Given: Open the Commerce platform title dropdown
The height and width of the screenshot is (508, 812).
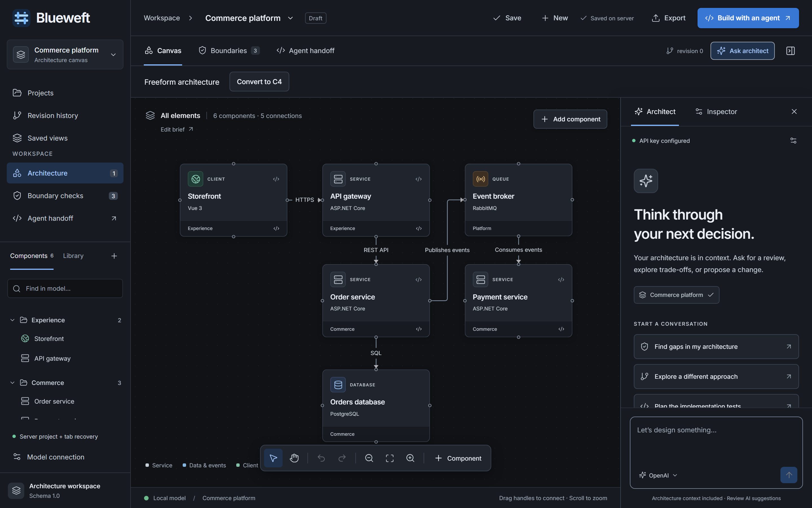Looking at the screenshot, I should (290, 18).
